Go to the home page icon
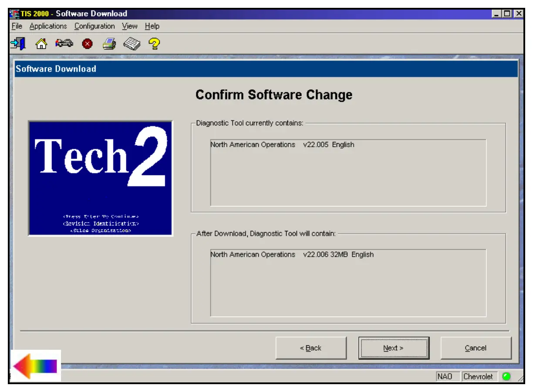Screen dimensions: 533x392 (x=41, y=44)
